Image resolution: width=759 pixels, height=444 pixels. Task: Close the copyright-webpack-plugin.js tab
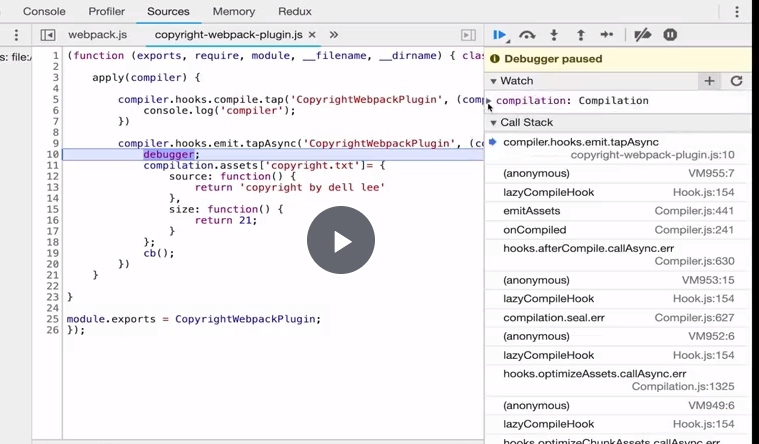(312, 35)
